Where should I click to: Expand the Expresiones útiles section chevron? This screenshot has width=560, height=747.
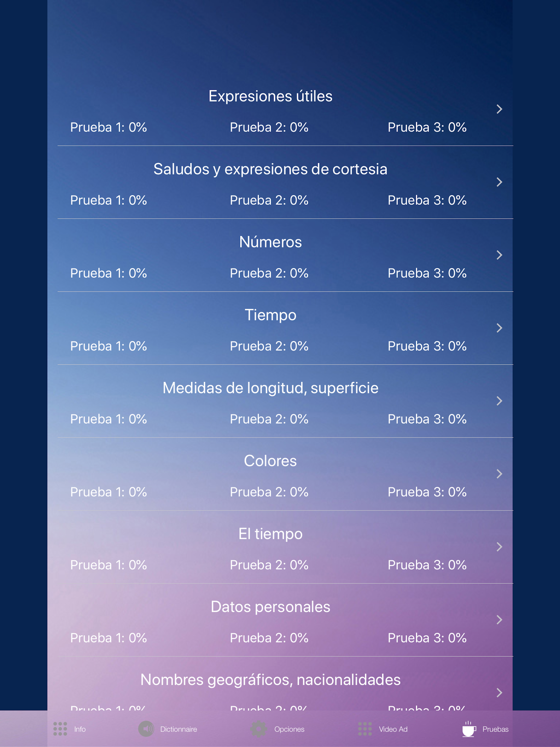(500, 109)
